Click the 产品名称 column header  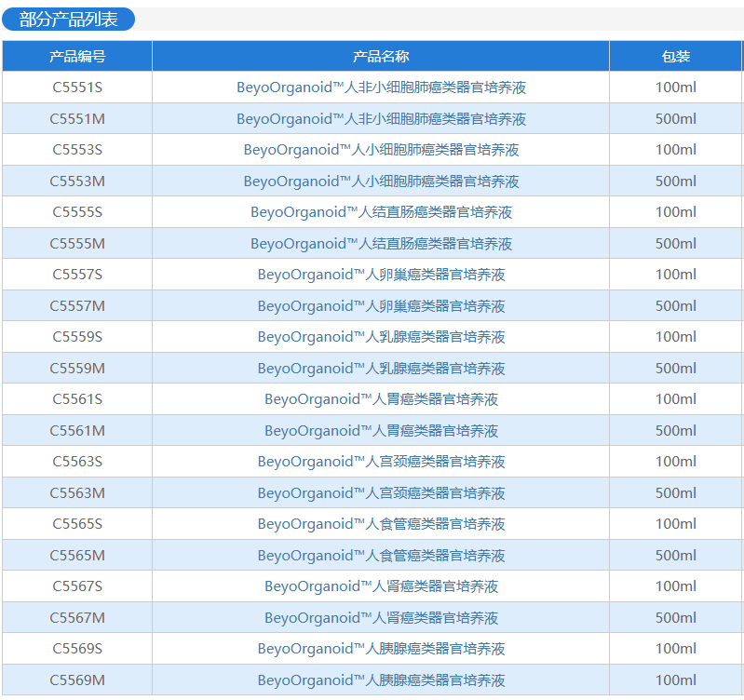(x=381, y=57)
